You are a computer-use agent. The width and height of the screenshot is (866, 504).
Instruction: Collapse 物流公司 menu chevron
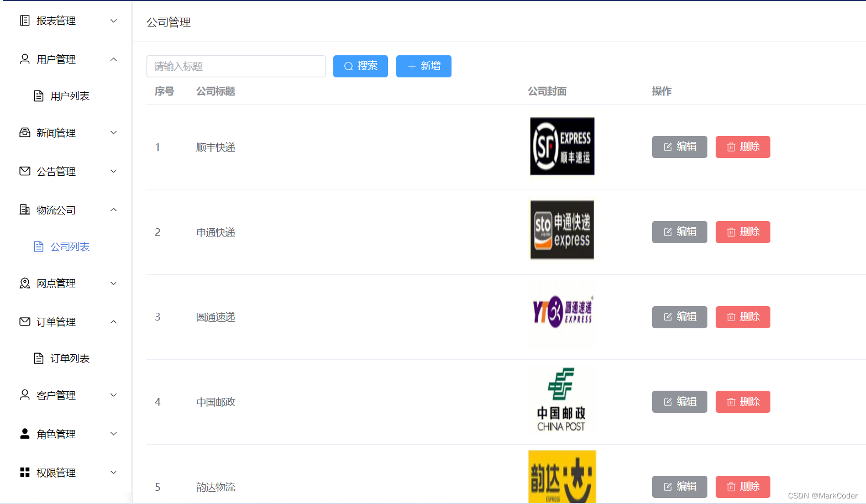114,209
